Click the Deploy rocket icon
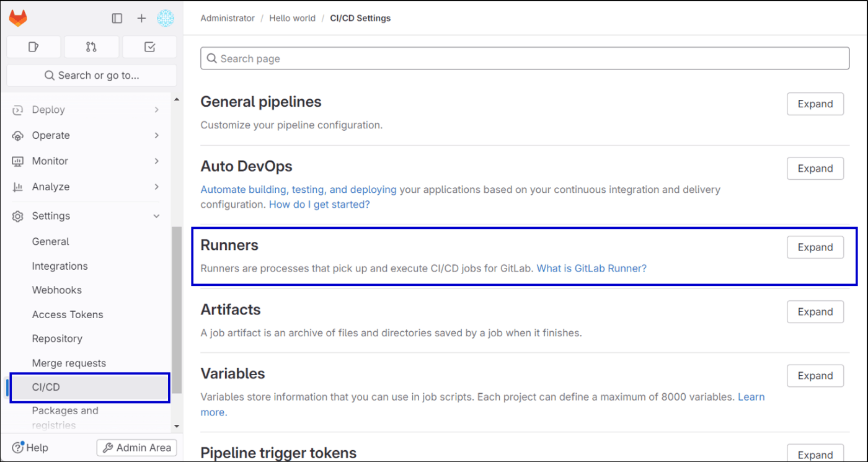868x462 pixels. pyautogui.click(x=18, y=110)
